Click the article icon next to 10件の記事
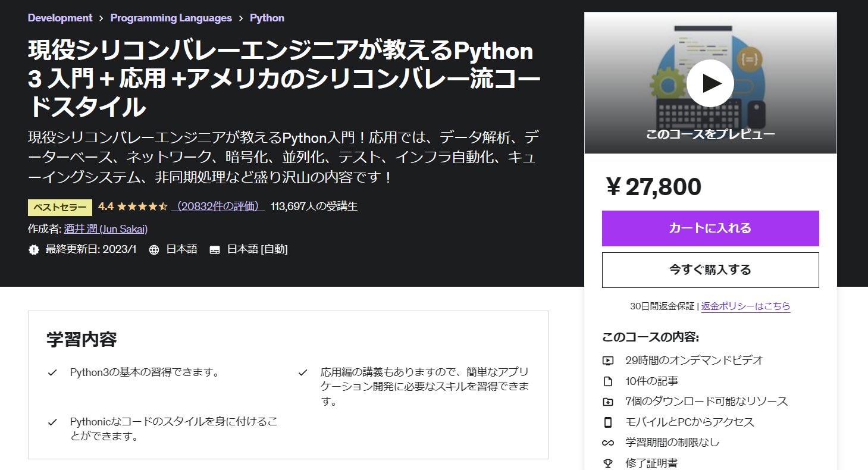868x470 pixels. pos(608,380)
